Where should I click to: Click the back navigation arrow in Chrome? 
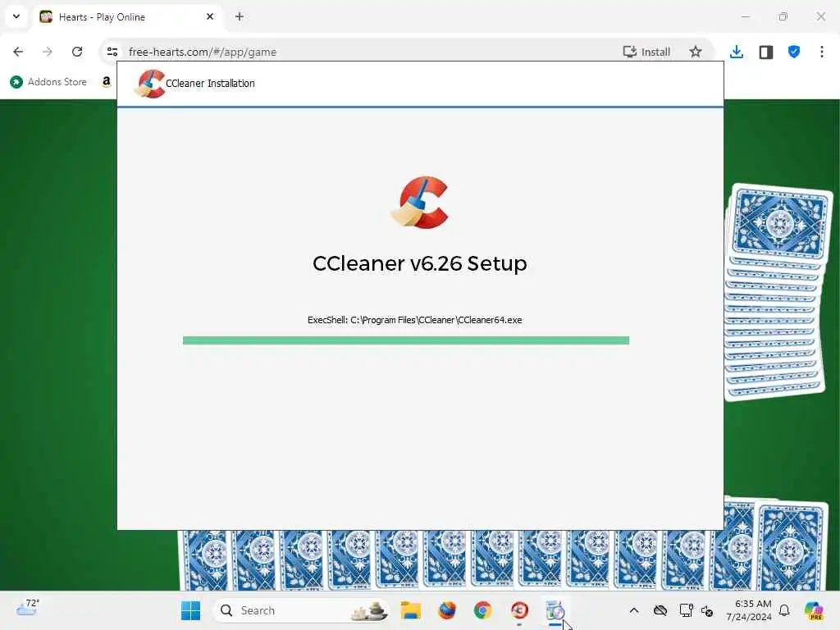(18, 52)
